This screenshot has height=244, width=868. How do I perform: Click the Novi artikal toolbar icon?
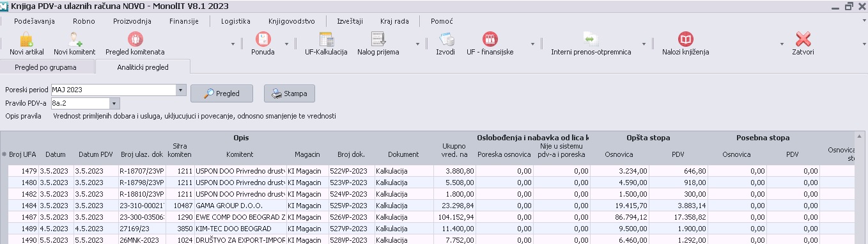tap(26, 39)
